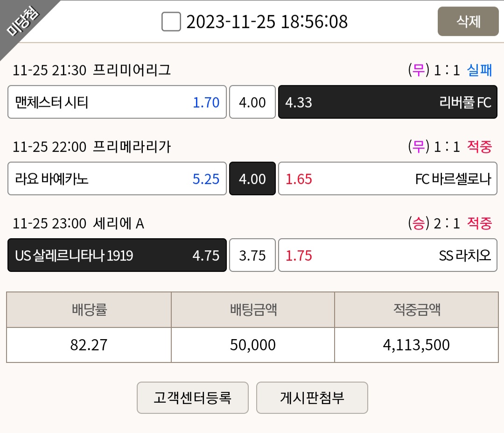Select the 4.00 draw odds for 프리메라리가

point(252,178)
